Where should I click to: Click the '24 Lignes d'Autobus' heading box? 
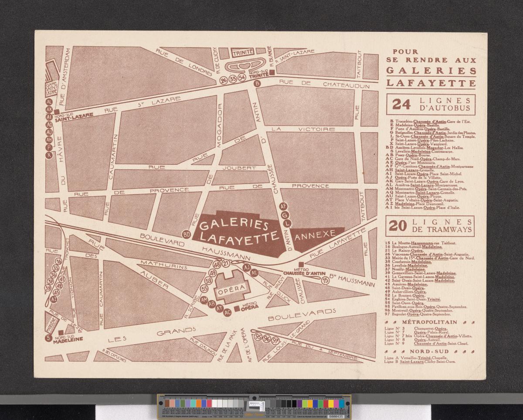[430, 104]
